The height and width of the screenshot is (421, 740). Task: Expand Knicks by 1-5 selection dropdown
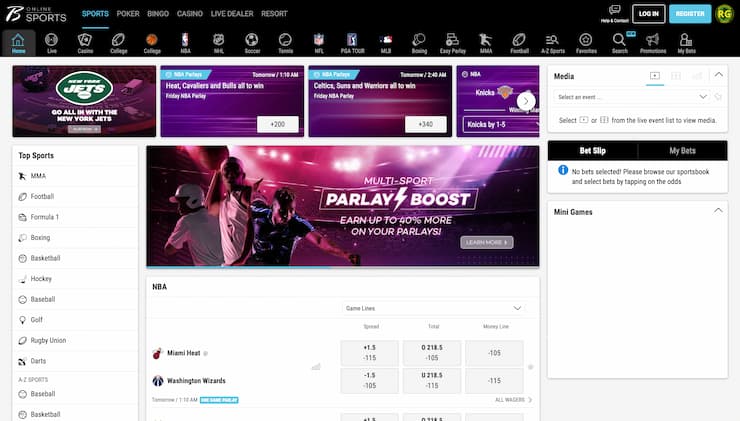(501, 125)
